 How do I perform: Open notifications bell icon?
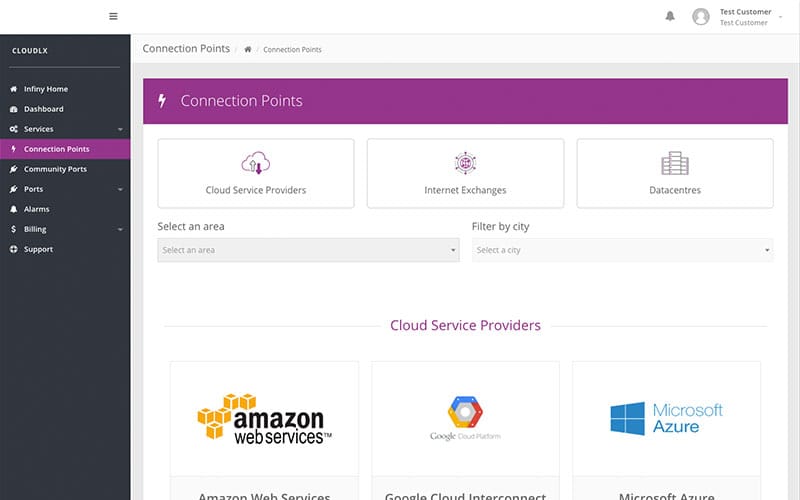click(670, 16)
